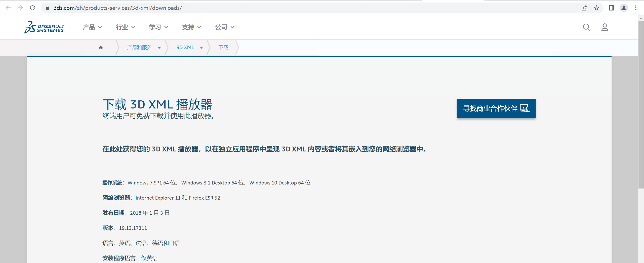Expand the 产品和服务 breadcrumb dropdown
The width and height of the screenshot is (644, 263).
click(x=159, y=48)
